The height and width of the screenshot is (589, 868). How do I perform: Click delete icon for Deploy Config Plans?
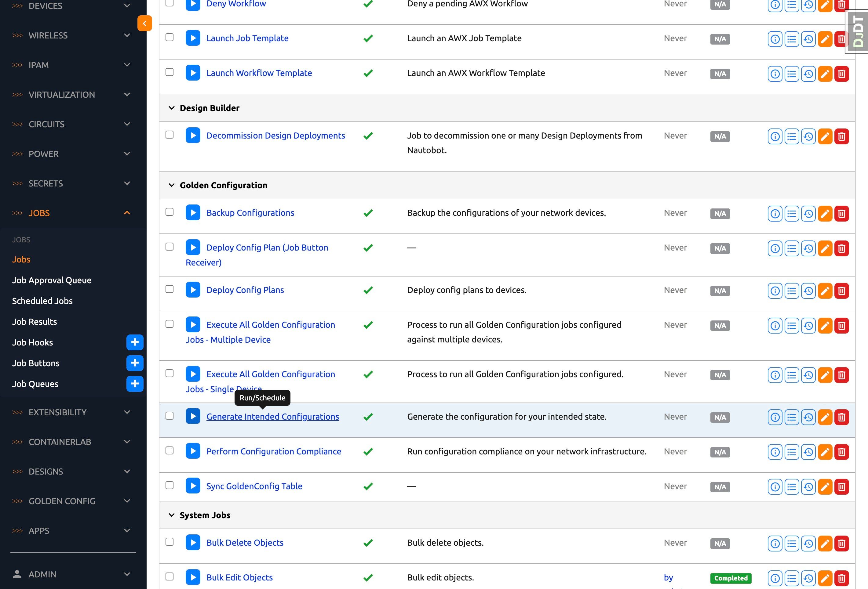coord(841,291)
